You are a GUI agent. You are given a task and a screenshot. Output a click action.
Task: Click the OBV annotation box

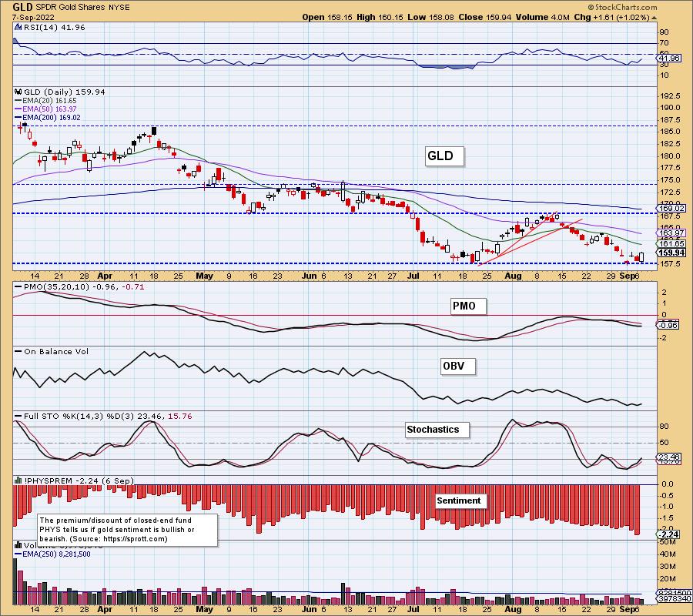pos(458,367)
